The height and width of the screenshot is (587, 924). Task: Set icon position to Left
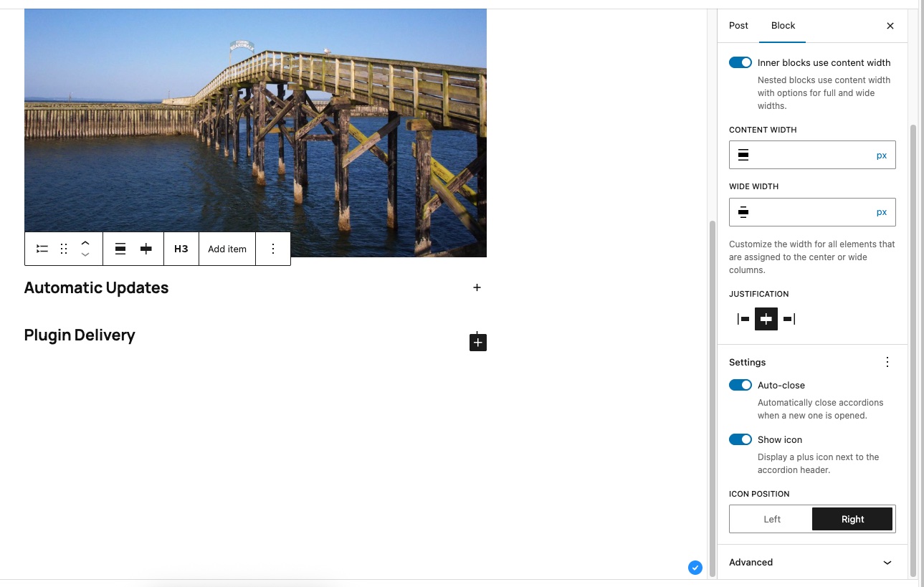pyautogui.click(x=771, y=520)
